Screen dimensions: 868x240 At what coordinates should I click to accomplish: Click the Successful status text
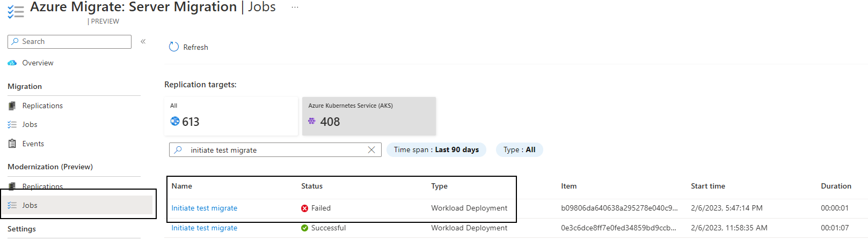tap(329, 228)
